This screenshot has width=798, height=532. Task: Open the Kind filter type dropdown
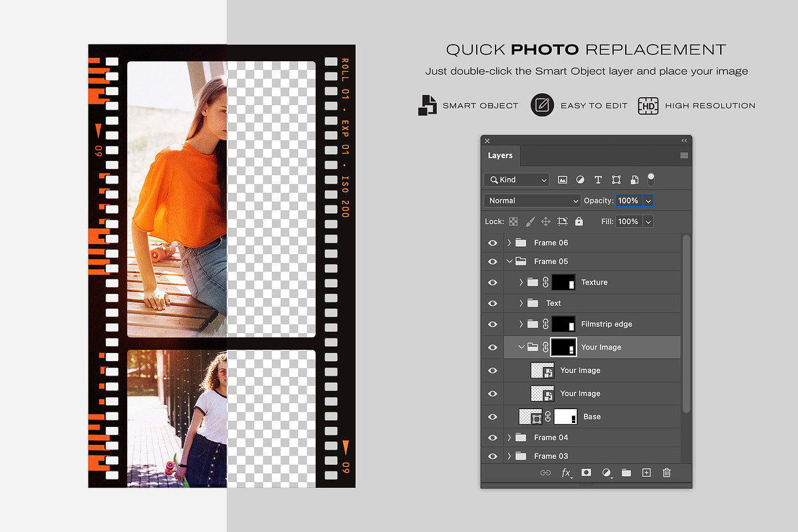click(517, 180)
